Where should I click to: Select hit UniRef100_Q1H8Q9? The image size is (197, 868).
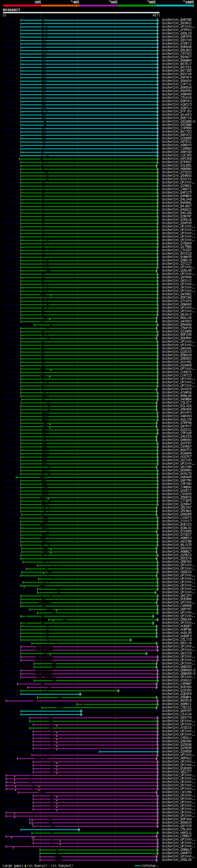point(177,752)
